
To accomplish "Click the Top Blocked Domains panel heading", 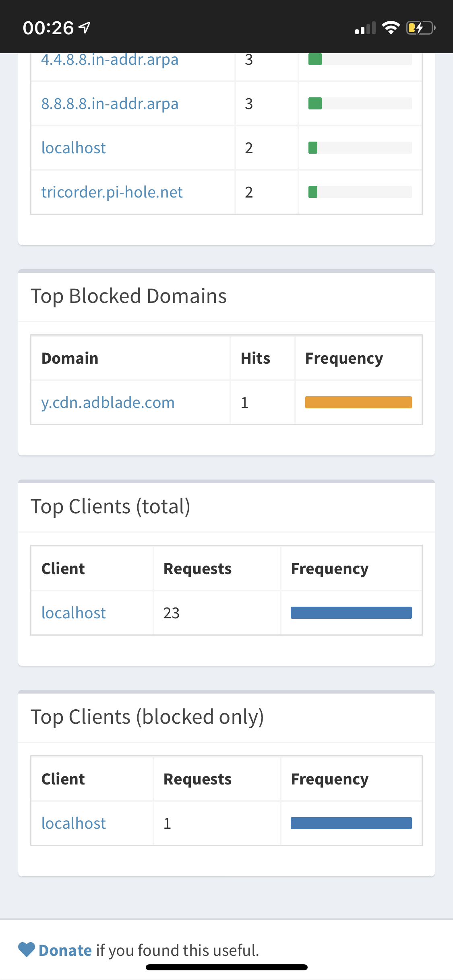I will (129, 296).
